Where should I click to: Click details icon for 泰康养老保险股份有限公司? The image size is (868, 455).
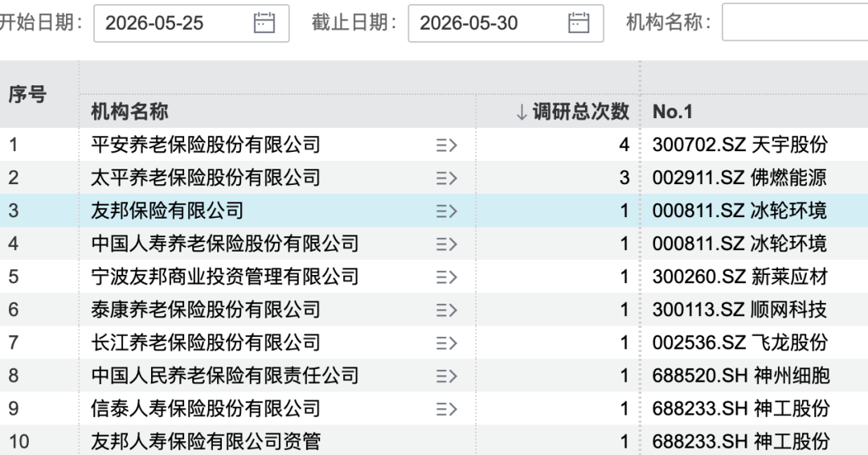click(x=446, y=310)
